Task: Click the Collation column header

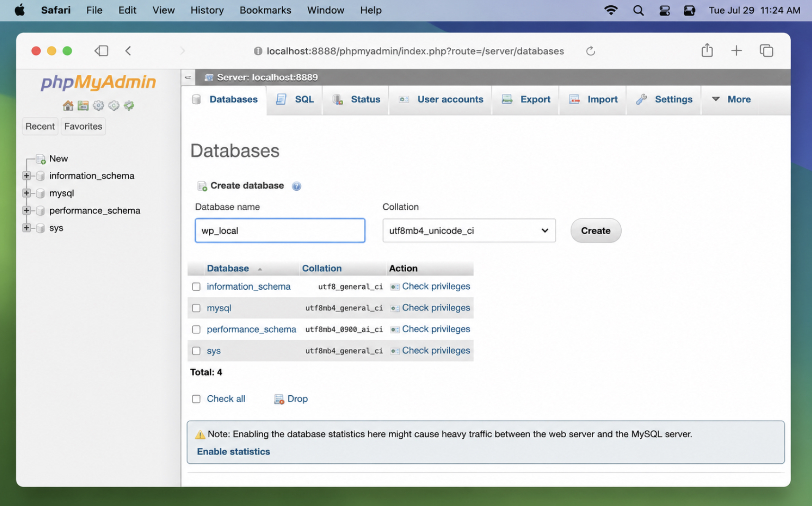Action: (x=321, y=268)
